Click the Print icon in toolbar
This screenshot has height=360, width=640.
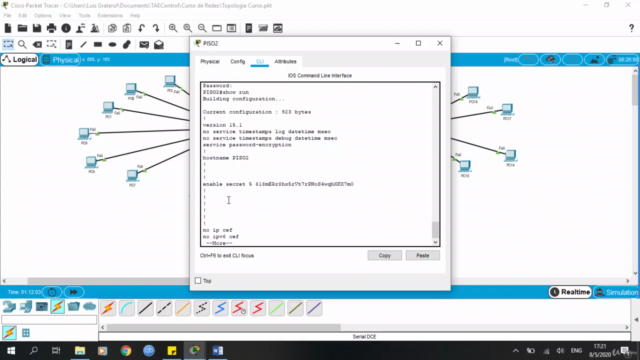(51, 28)
